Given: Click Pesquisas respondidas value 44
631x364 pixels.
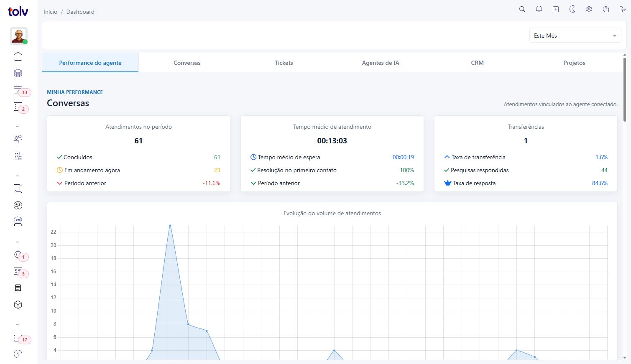Looking at the screenshot, I should click(x=604, y=170).
